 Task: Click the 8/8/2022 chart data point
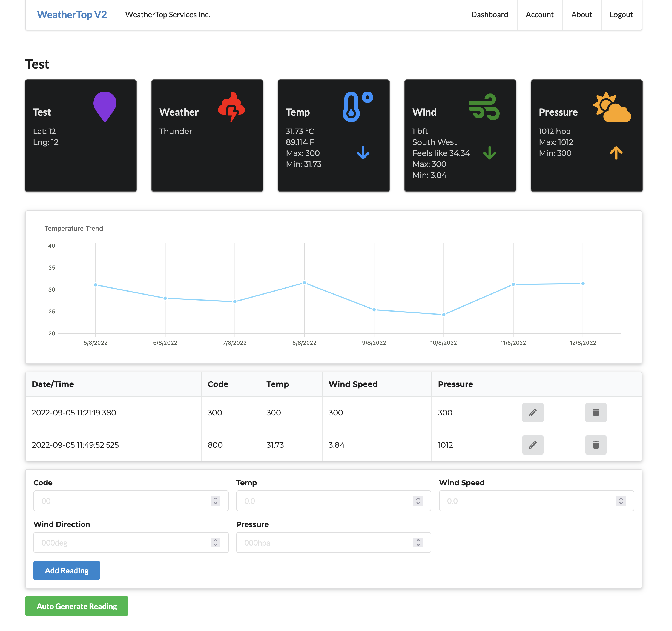pos(304,283)
